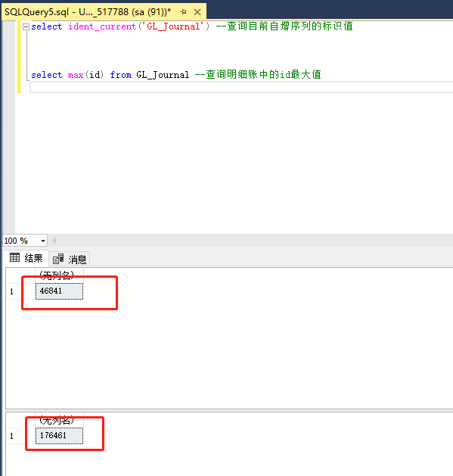Viewport: 453px width, 476px height.
Task: Select the result cell 46841
Action: pos(59,291)
